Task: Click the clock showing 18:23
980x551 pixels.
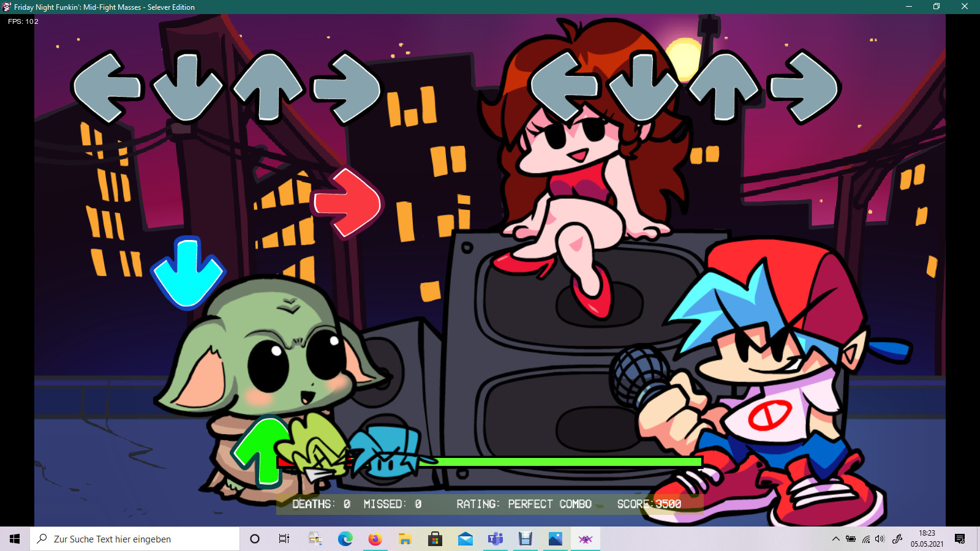Action: click(x=927, y=539)
